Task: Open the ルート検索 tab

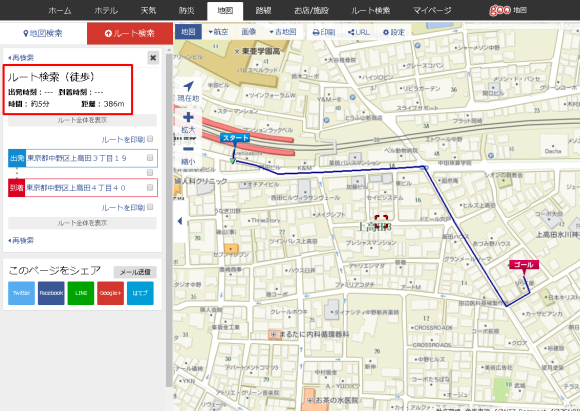Action: (x=130, y=33)
